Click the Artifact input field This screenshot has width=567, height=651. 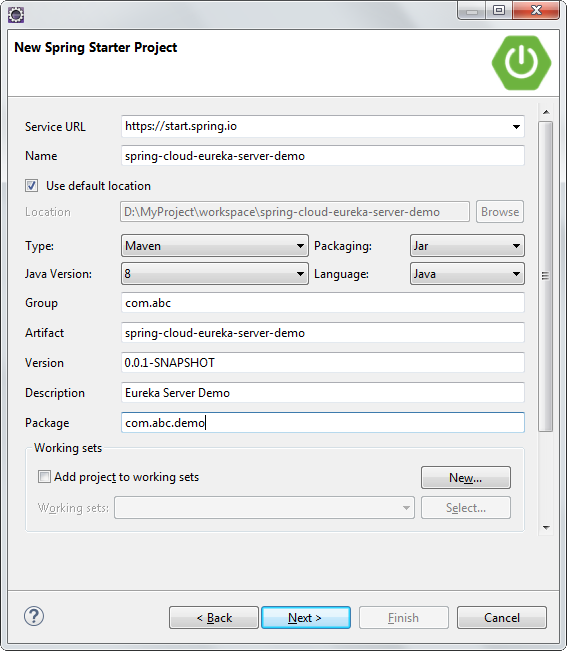[323, 333]
